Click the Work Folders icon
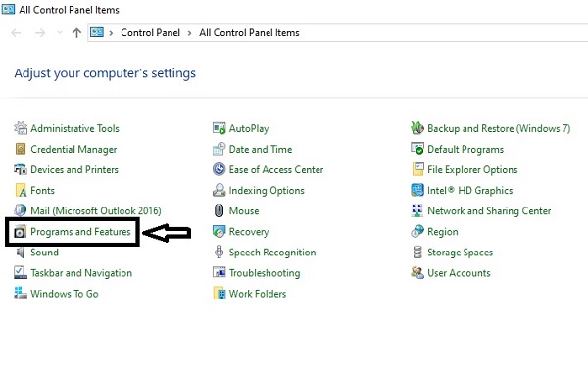588x368 pixels. coord(220,293)
